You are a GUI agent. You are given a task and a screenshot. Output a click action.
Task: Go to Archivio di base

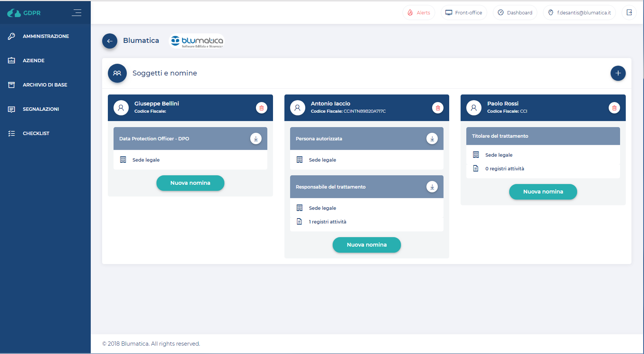click(45, 85)
